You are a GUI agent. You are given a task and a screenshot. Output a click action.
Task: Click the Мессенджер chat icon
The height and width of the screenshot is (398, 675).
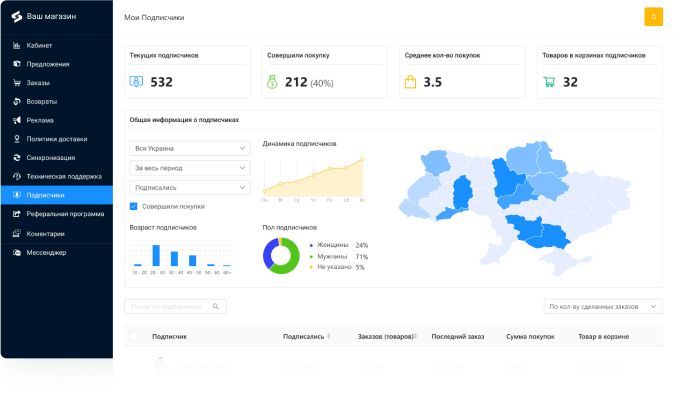tap(17, 253)
